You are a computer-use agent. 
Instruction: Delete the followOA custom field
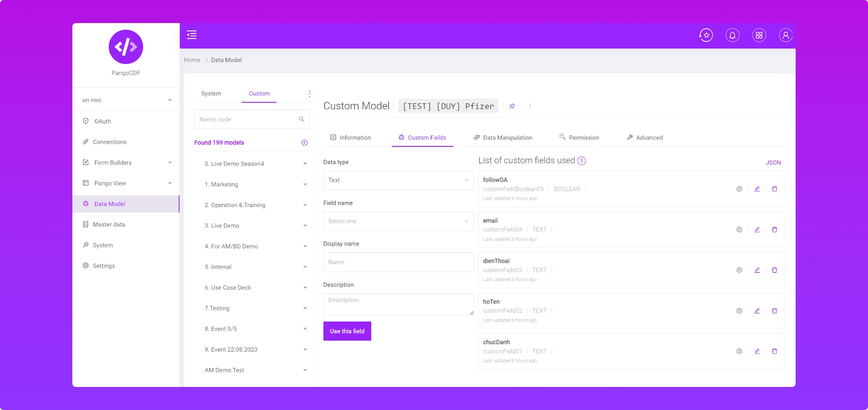(x=774, y=189)
